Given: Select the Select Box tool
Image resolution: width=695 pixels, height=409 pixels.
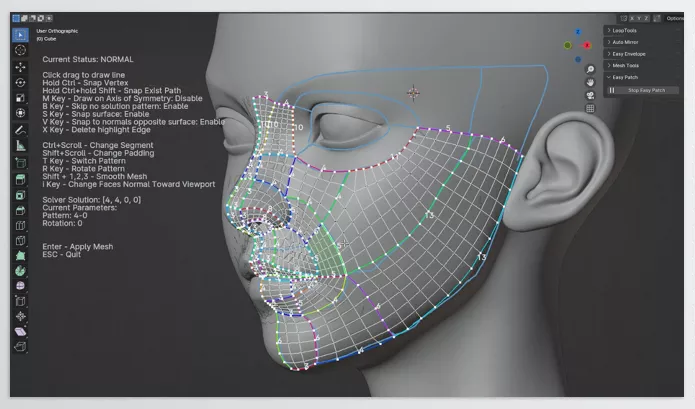Looking at the screenshot, I should click(20, 35).
